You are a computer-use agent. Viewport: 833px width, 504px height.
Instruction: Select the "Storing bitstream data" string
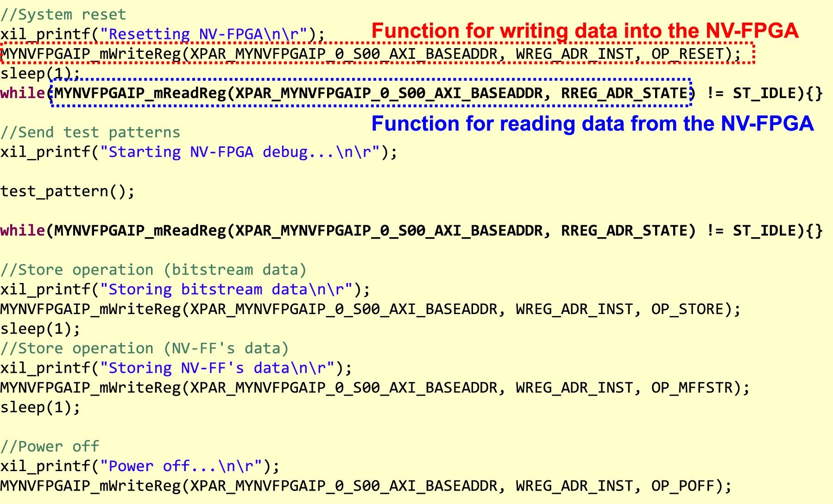(226, 290)
